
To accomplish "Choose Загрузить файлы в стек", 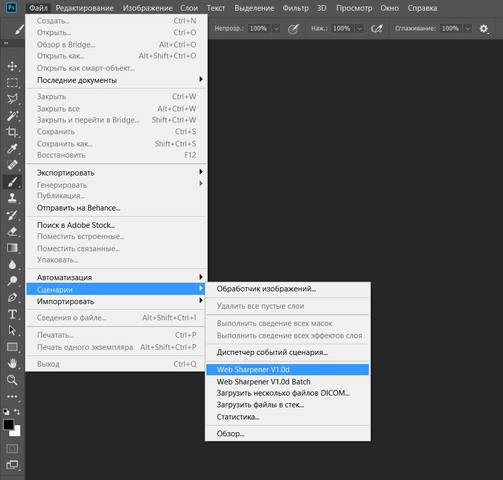I will (288, 405).
